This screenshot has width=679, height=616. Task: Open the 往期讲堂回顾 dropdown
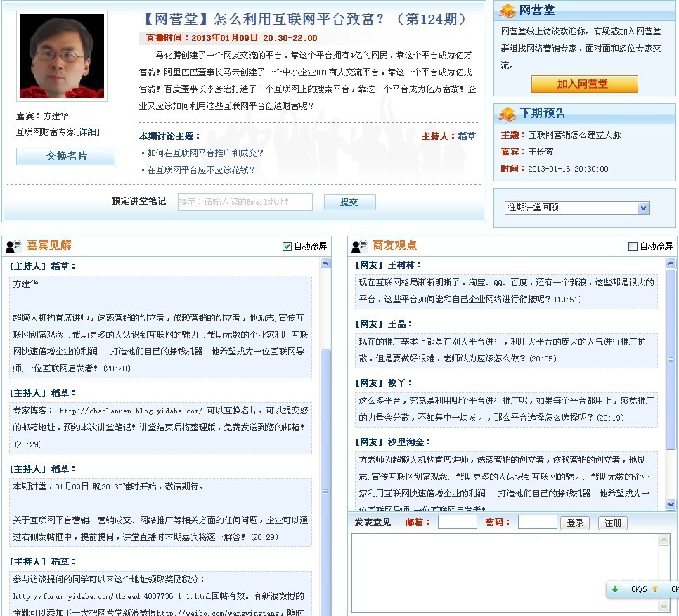(x=577, y=208)
